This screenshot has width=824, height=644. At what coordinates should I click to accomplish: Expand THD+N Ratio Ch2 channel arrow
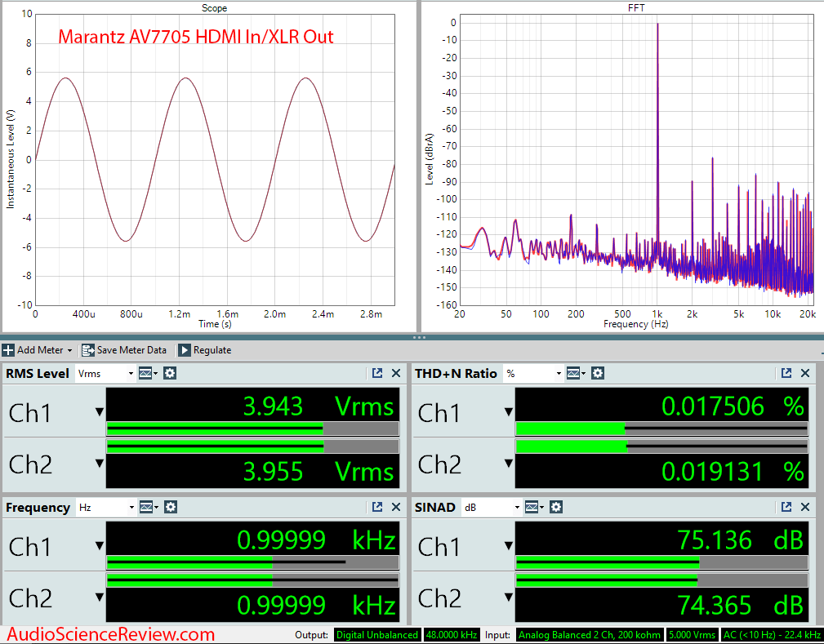coord(508,464)
